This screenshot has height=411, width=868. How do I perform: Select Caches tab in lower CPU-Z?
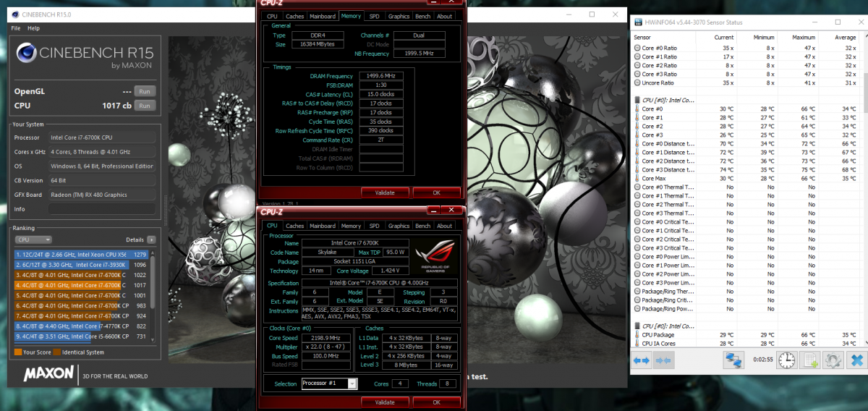(294, 226)
